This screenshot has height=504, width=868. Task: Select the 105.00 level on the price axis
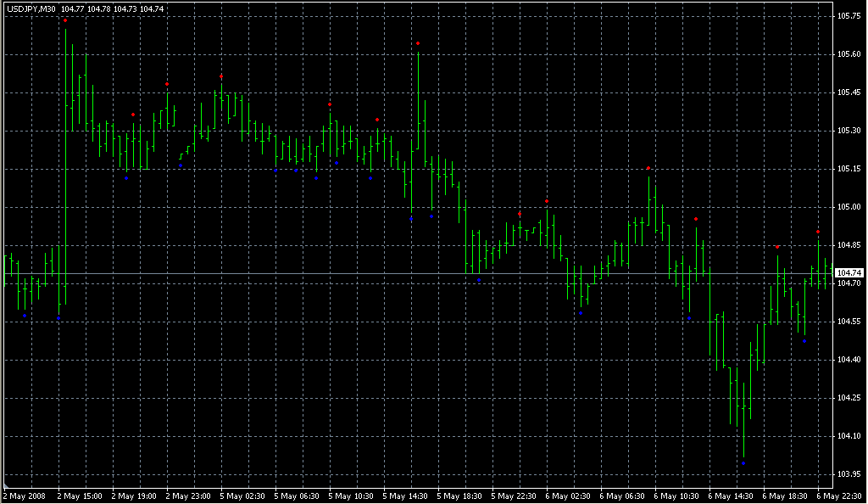point(849,207)
